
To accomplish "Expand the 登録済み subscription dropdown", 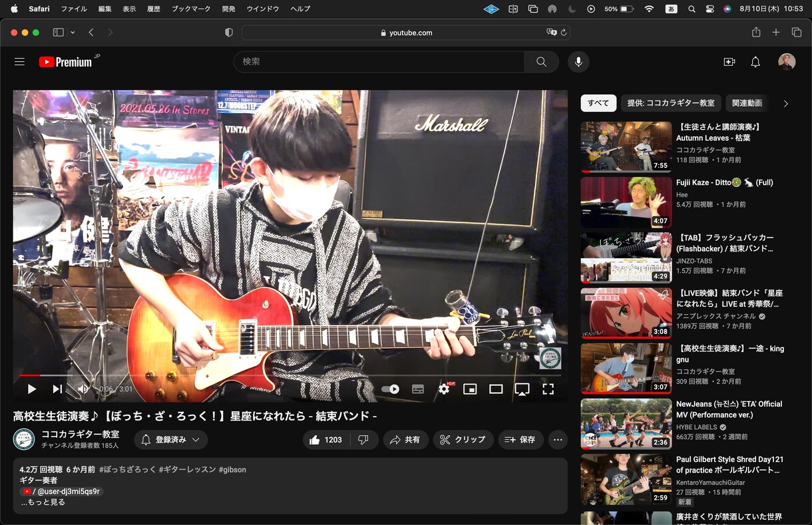I will pyautogui.click(x=171, y=440).
